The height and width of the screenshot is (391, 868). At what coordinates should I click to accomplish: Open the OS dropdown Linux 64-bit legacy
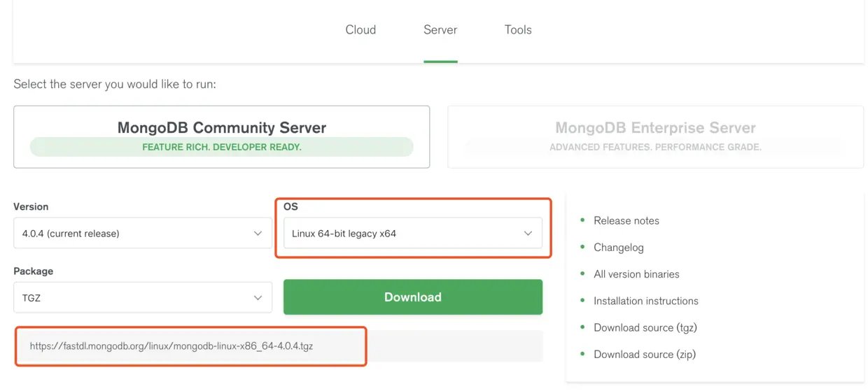[x=413, y=233]
